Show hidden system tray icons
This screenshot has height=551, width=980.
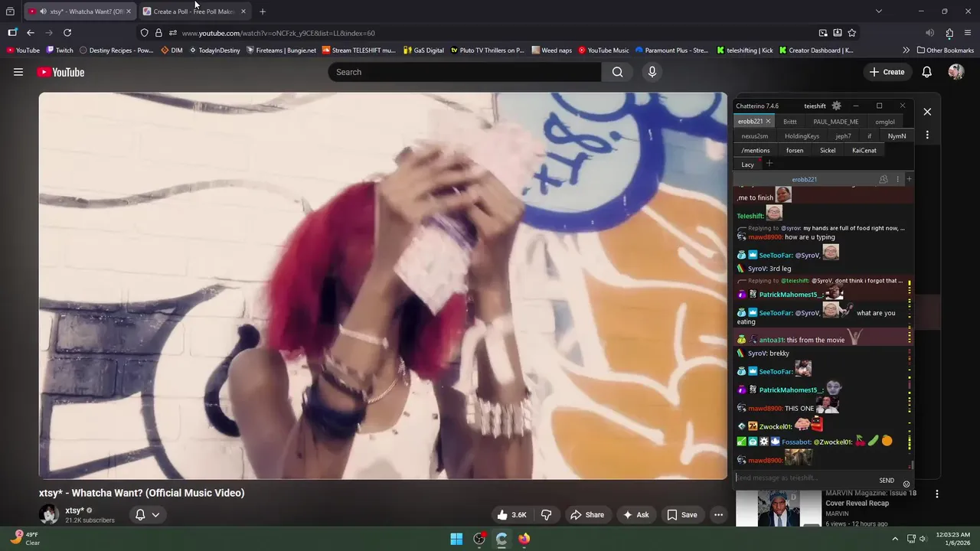(x=894, y=539)
